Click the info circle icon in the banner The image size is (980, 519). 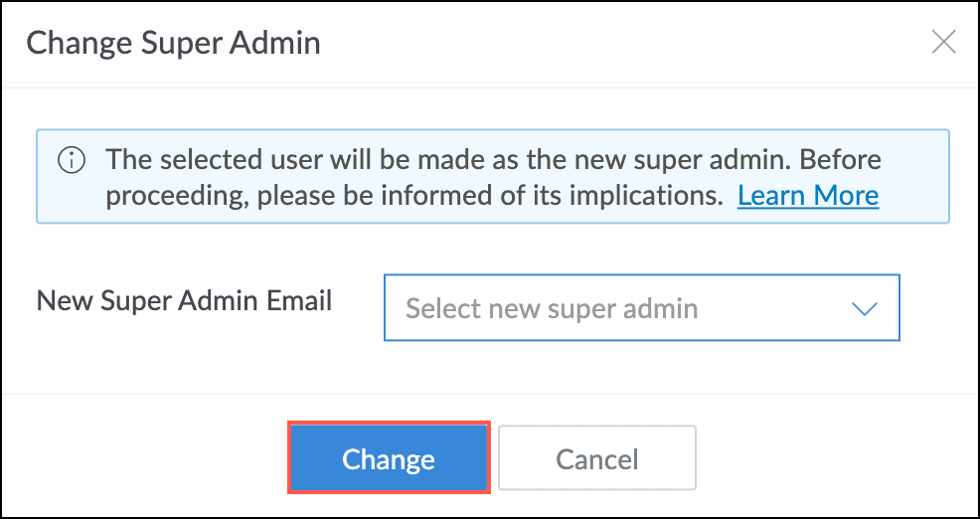(x=71, y=159)
